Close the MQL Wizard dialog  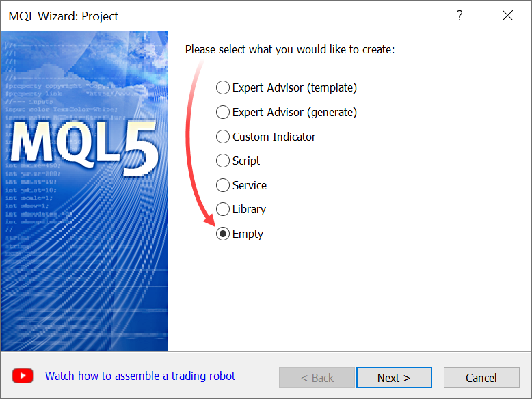pyautogui.click(x=507, y=16)
